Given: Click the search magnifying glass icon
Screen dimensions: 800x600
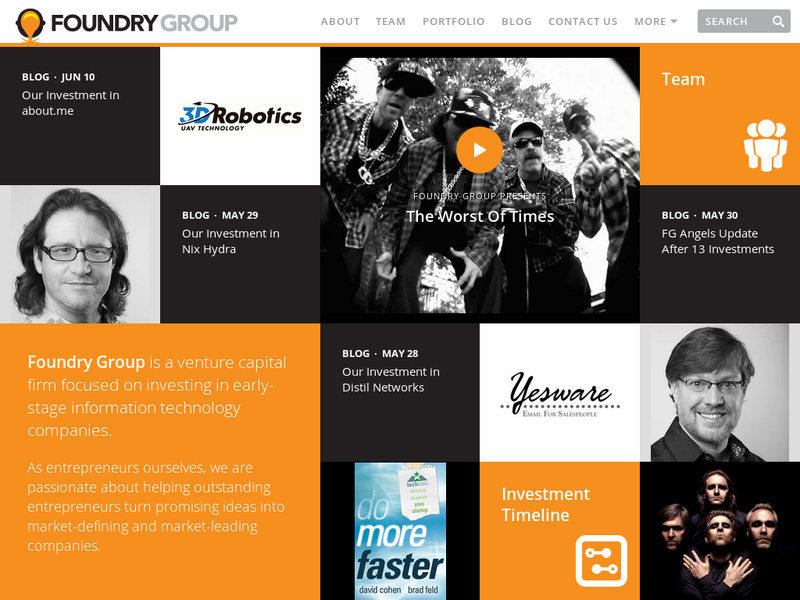Looking at the screenshot, I should [778, 21].
